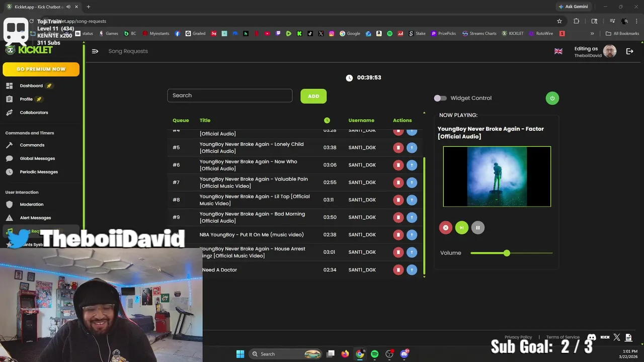Move Need A Doctor up the queue

tap(412, 270)
